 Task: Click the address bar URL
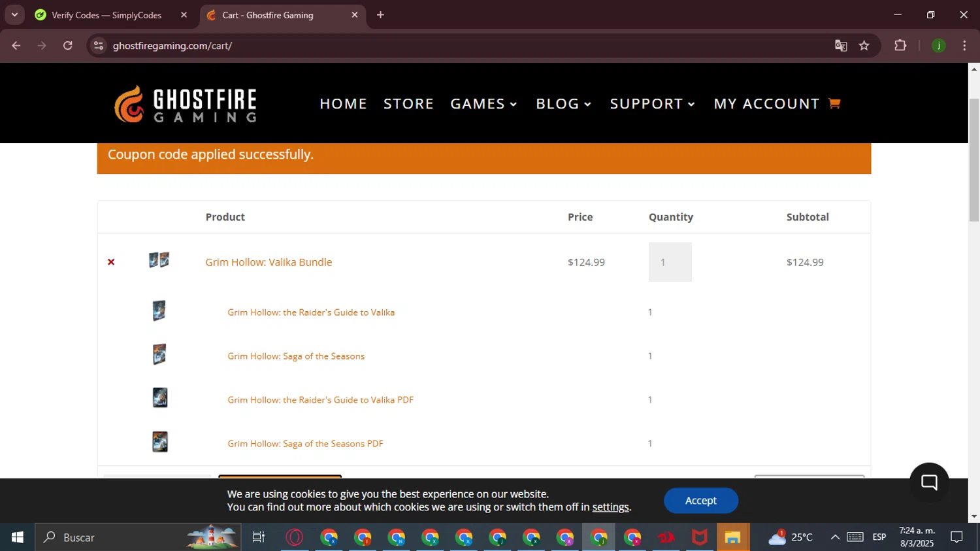click(172, 46)
